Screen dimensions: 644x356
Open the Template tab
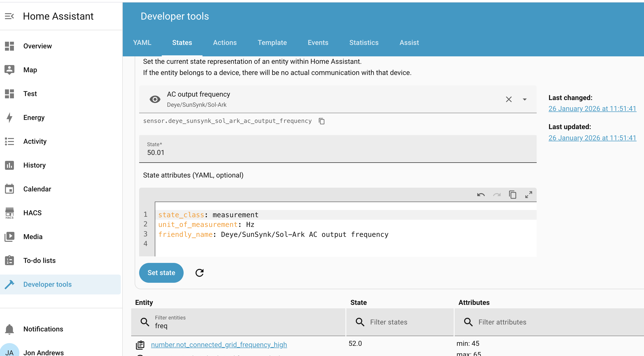(x=272, y=42)
